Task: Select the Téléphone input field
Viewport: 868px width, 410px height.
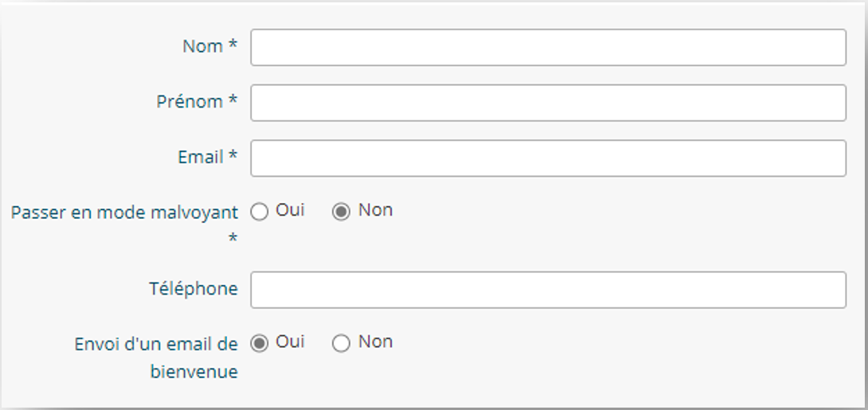Action: point(548,290)
